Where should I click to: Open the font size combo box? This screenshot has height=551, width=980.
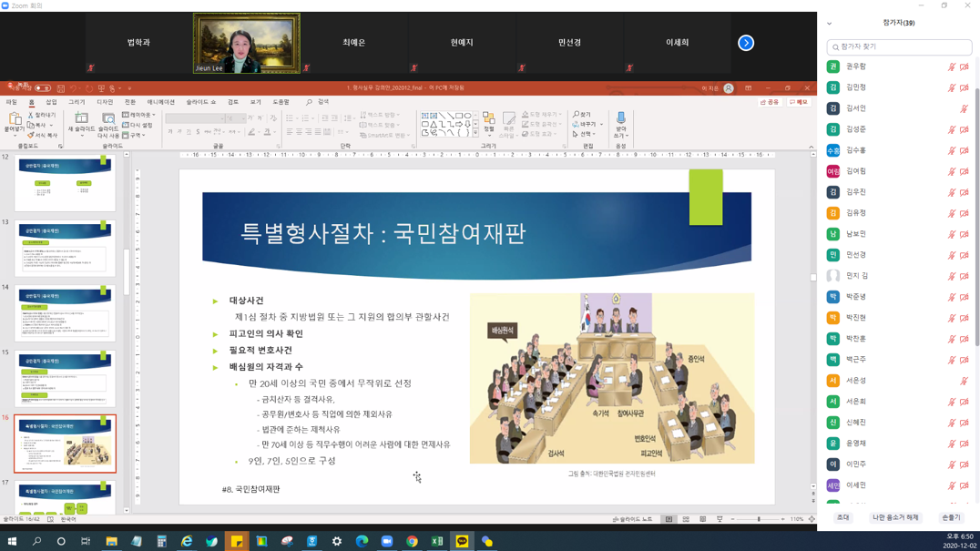(x=235, y=118)
